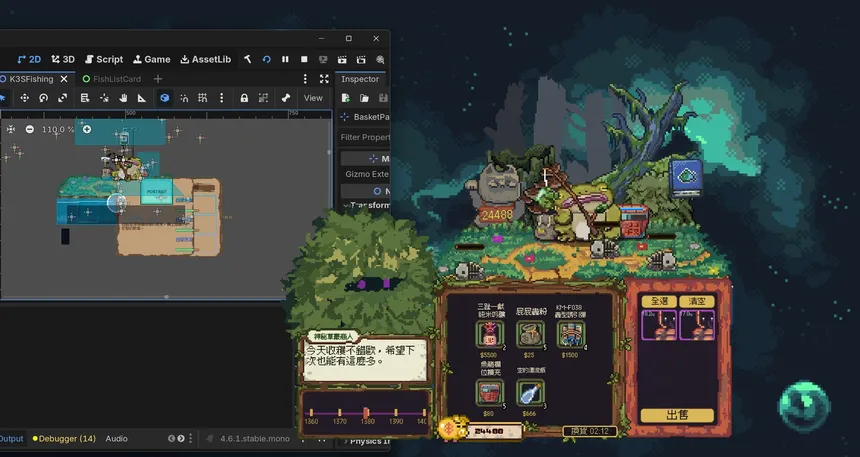Load a resource in Inspector

click(364, 98)
